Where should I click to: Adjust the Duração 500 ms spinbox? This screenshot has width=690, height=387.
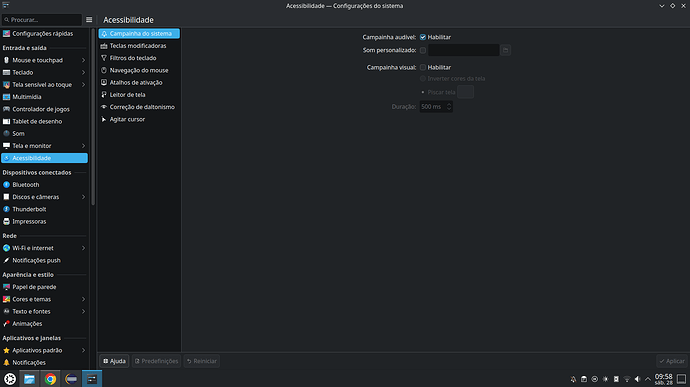click(436, 107)
